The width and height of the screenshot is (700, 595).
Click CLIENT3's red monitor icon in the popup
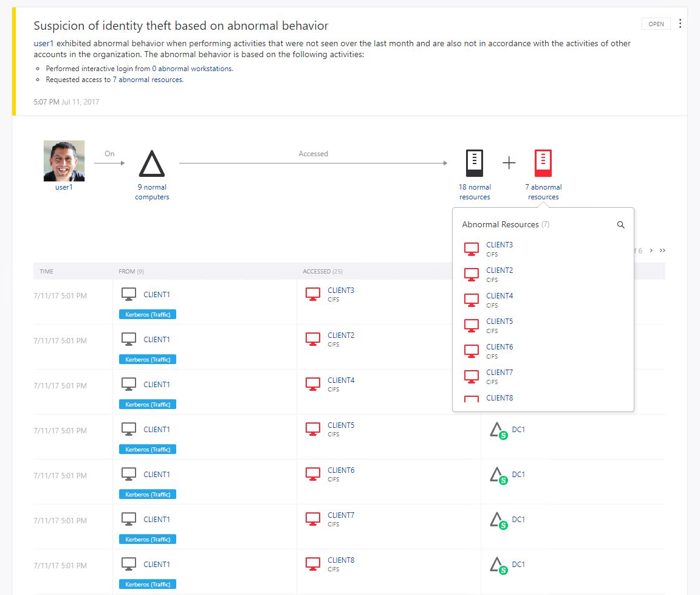click(471, 248)
